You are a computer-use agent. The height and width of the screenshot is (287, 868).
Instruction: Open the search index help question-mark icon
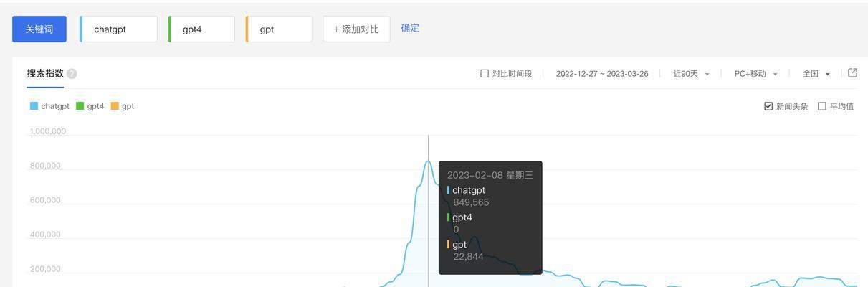(x=72, y=74)
